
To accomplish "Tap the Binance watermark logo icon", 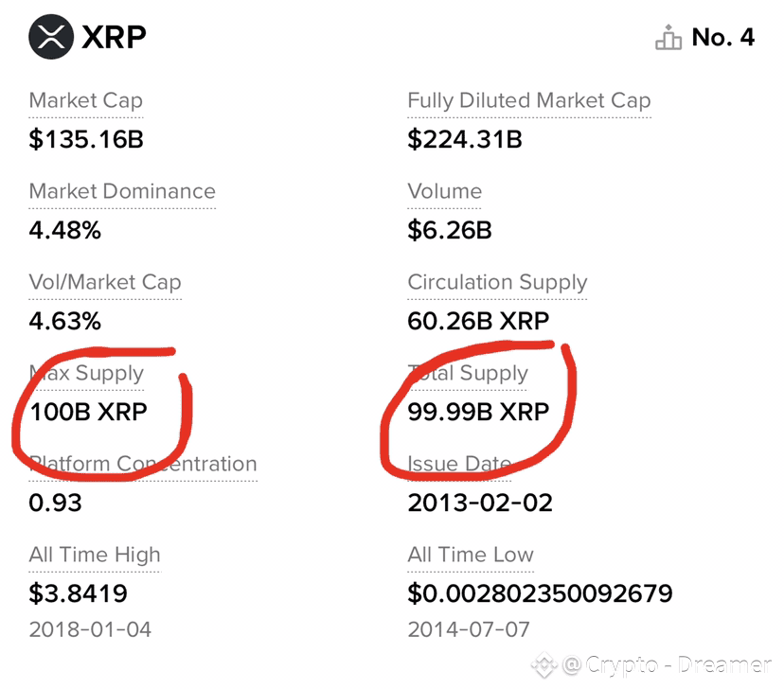I will pyautogui.click(x=543, y=665).
